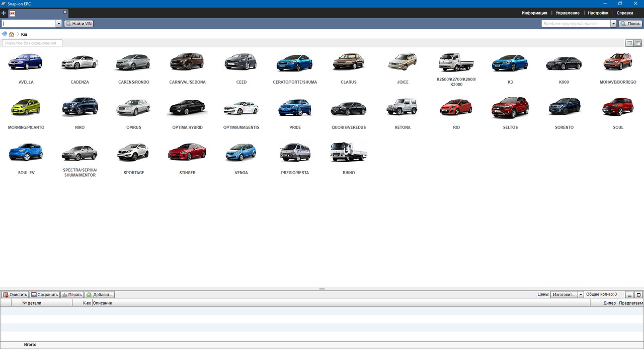The width and height of the screenshot is (644, 349).
Task: Expand the search criteria dropdown arrow
Action: (x=613, y=24)
